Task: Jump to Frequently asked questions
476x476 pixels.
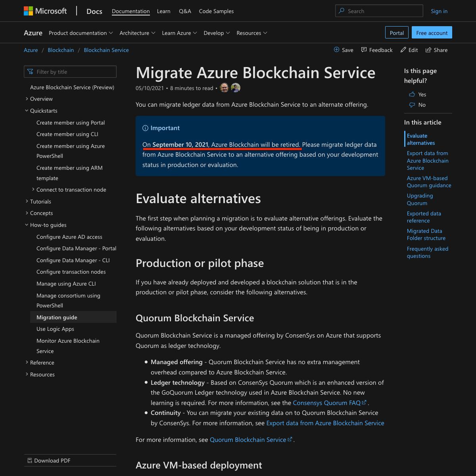Action: [x=428, y=252]
